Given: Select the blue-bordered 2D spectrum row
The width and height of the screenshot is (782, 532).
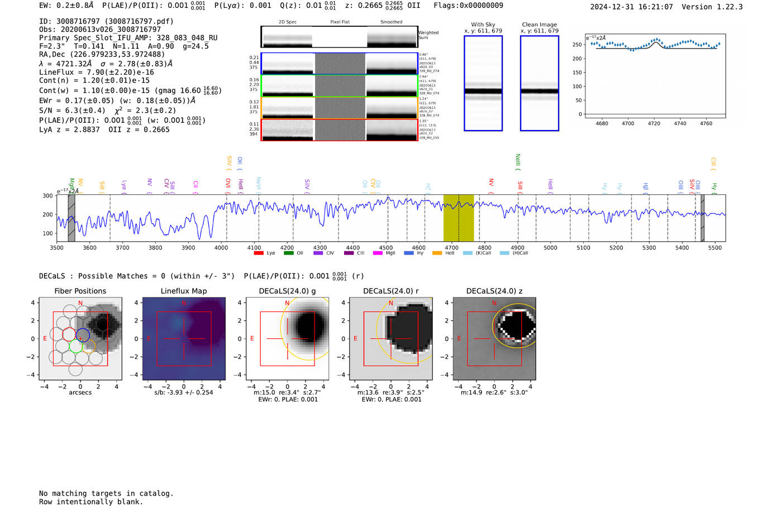Looking at the screenshot, I should (x=339, y=64).
